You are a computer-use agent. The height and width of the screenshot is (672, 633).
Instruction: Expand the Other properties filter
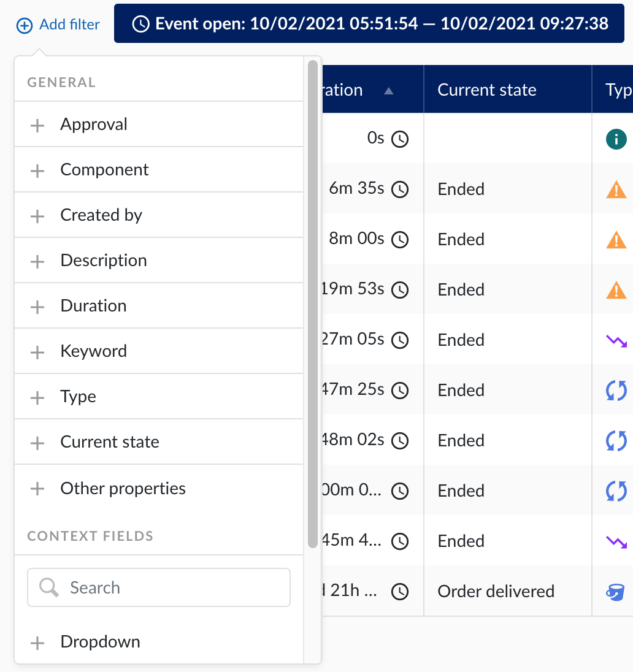point(123,489)
